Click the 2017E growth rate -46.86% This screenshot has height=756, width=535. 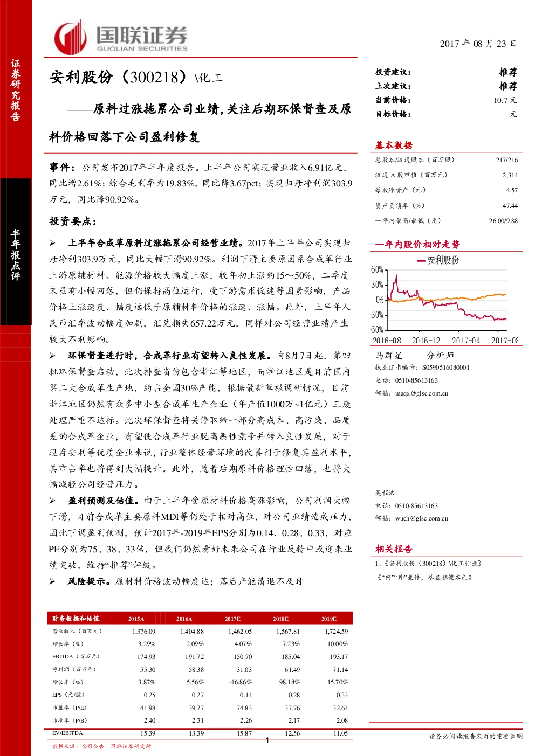click(240, 682)
